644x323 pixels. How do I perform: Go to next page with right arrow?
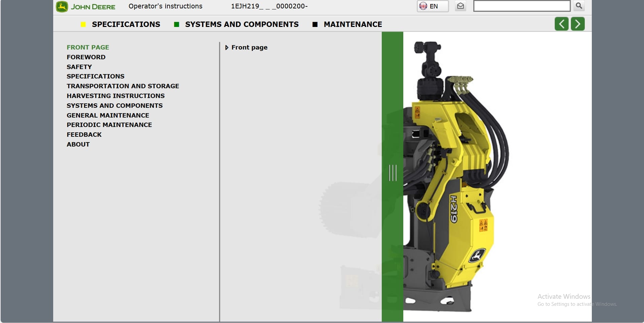click(578, 24)
